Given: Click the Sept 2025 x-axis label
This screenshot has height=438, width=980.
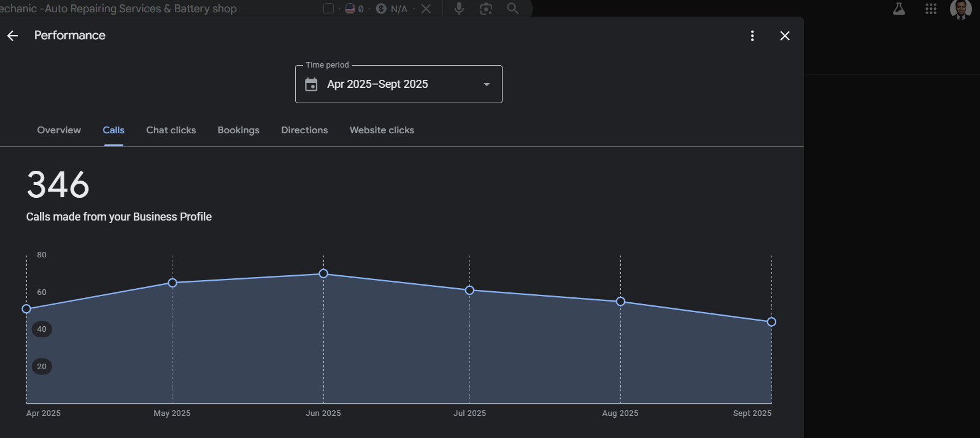Looking at the screenshot, I should (x=752, y=413).
